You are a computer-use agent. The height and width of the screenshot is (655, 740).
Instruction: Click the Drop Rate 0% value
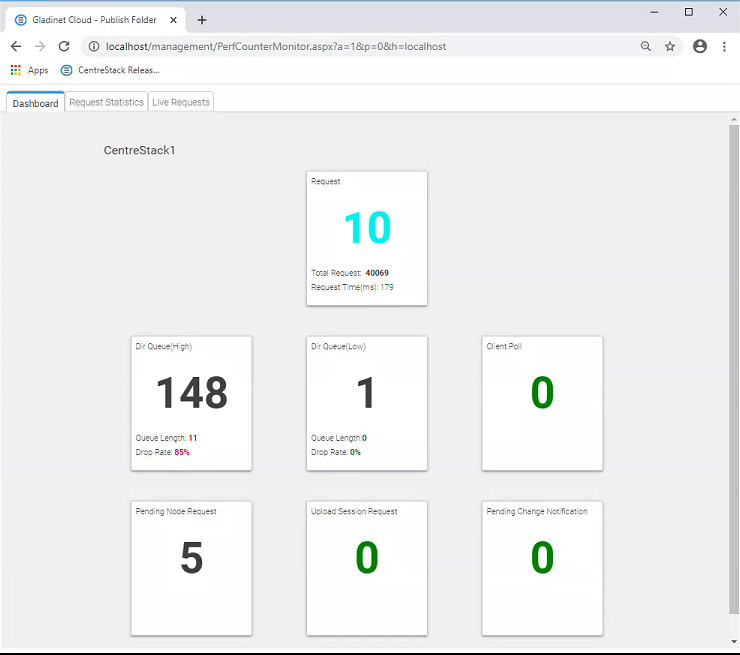click(355, 452)
